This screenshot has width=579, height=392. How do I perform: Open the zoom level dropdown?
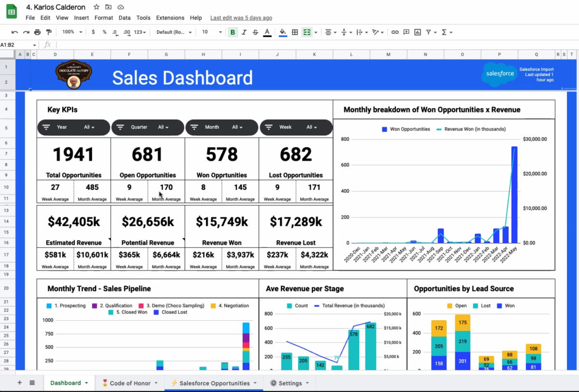click(x=71, y=32)
